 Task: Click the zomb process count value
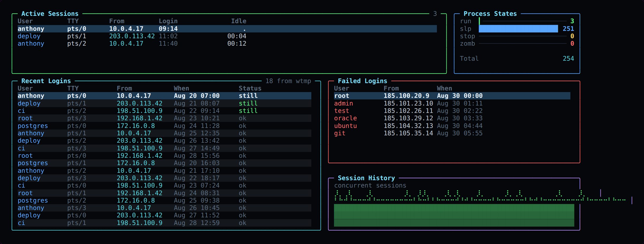(572, 44)
